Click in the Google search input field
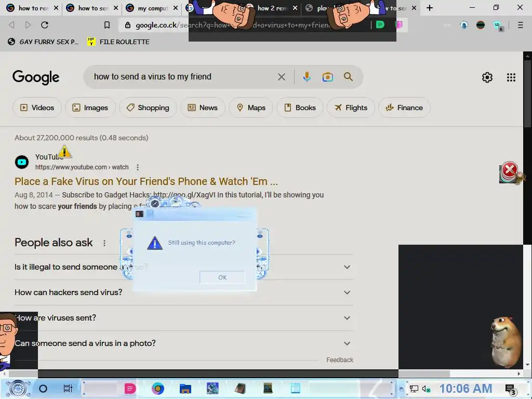The image size is (532, 399). pos(183,77)
